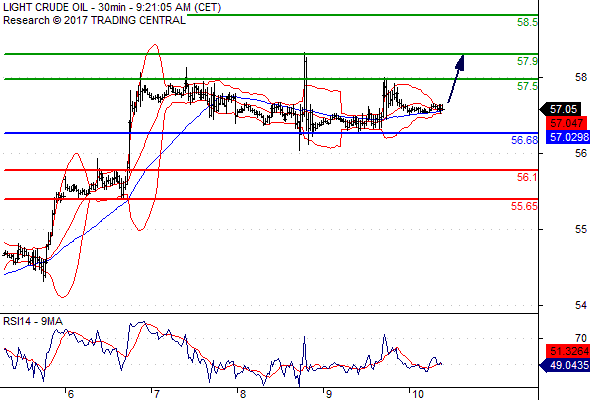This screenshot has width=590, height=400.
Task: Click the RSI14 - 9MA indicator label
Action: coord(33,321)
